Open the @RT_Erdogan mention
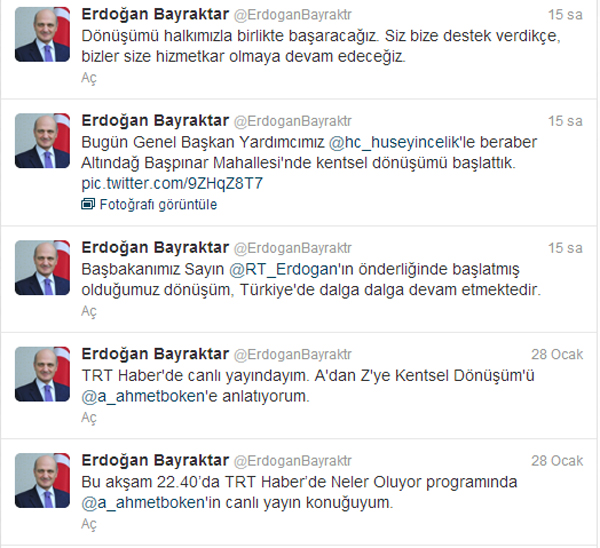The image size is (600, 548). pos(282,269)
